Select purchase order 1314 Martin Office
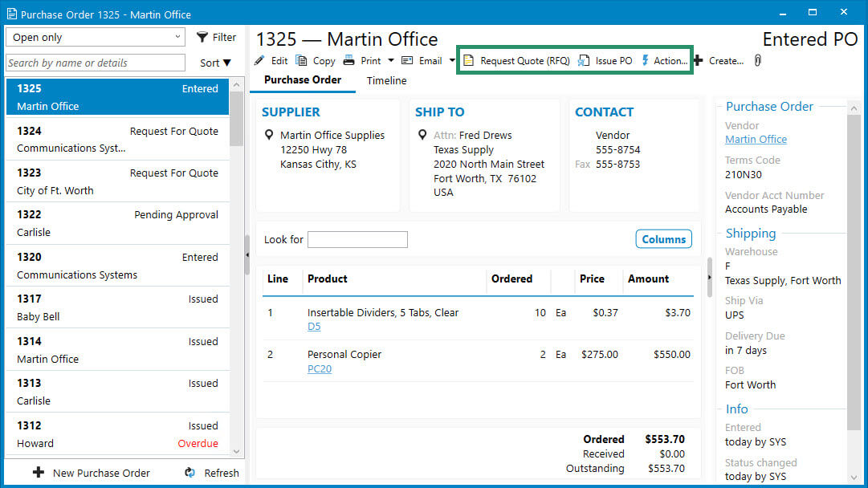The width and height of the screenshot is (868, 488). pyautogui.click(x=117, y=350)
